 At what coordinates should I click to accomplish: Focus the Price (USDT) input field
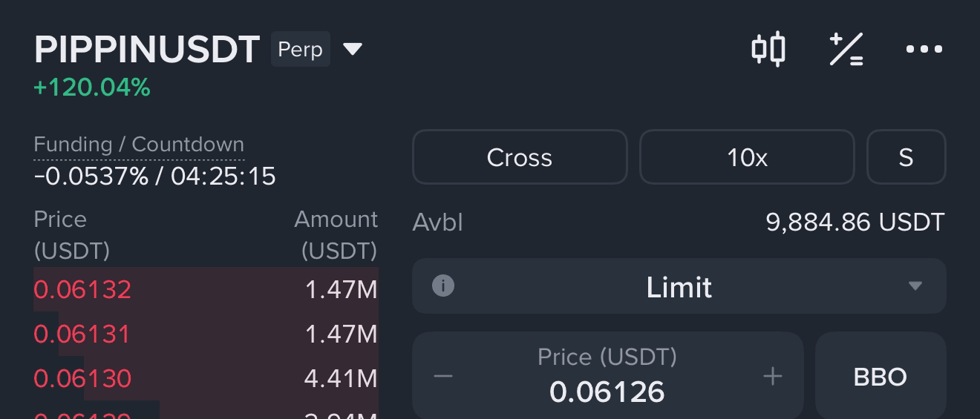607,376
